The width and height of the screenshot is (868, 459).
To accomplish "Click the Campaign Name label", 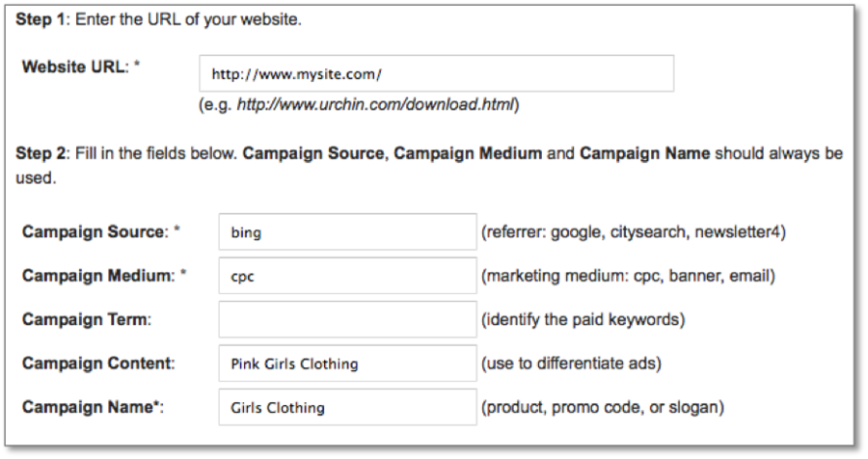I will [93, 407].
